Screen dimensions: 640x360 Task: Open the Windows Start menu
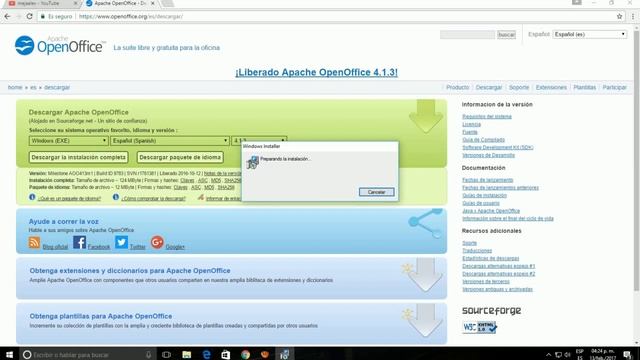coord(9,354)
